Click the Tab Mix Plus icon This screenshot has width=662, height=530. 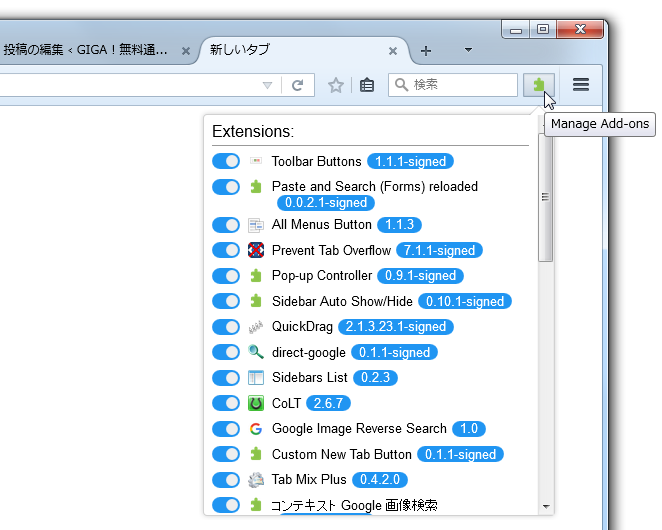[x=255, y=480]
